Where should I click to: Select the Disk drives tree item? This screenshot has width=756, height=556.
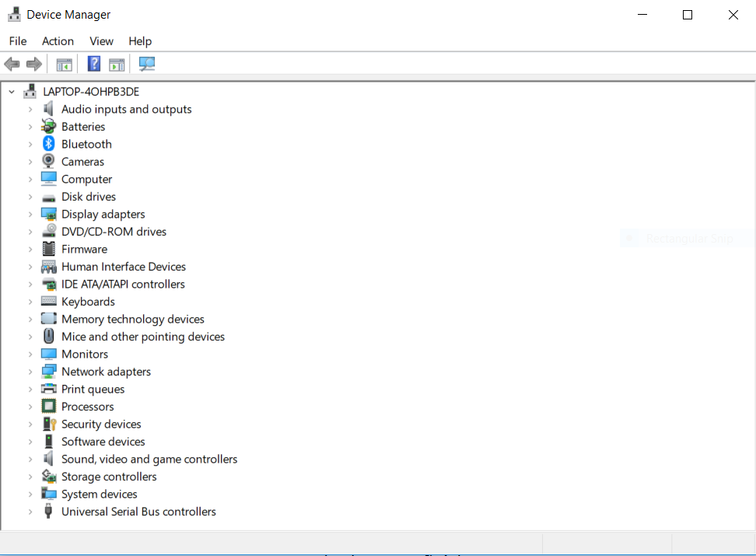point(89,197)
